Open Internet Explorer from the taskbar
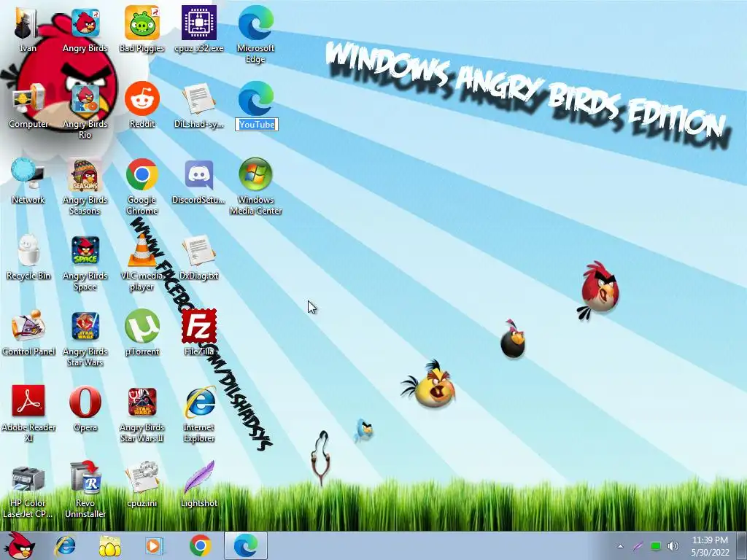This screenshot has height=560, width=747. [x=65, y=545]
